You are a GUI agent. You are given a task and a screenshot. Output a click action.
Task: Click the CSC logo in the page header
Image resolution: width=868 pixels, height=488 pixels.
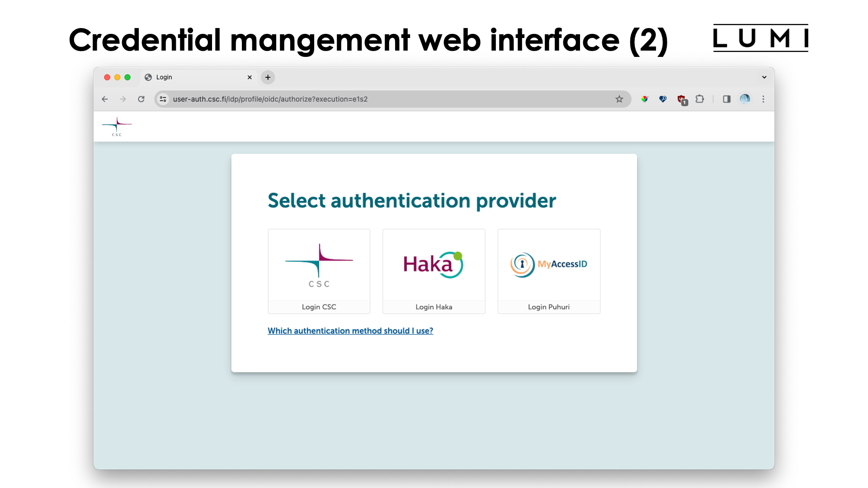click(117, 127)
